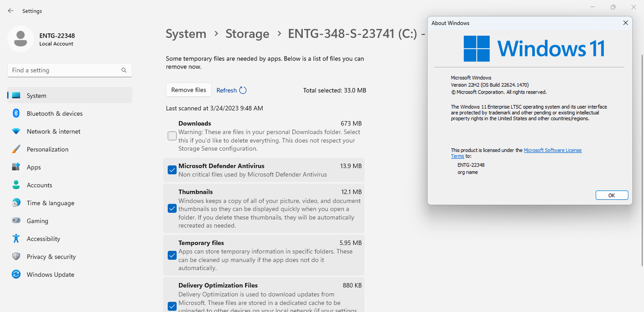Uncheck Microsoft Defender Antivirus checkbox
This screenshot has width=644, height=312.
(x=172, y=170)
